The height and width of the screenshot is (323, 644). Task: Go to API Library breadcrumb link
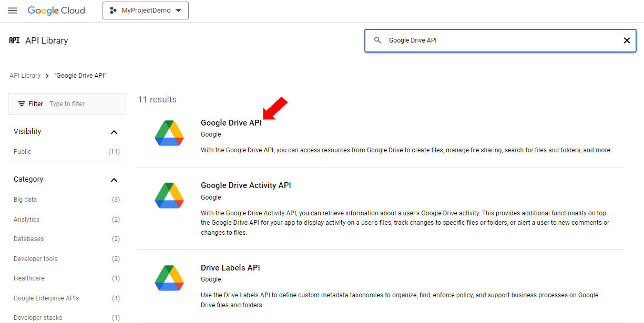pyautogui.click(x=25, y=76)
